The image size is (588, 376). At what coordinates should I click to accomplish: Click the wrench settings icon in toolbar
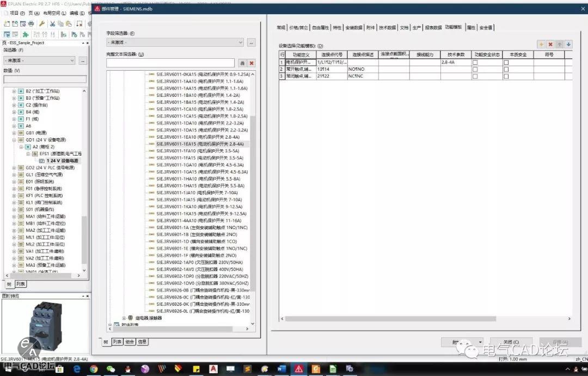tap(42, 23)
